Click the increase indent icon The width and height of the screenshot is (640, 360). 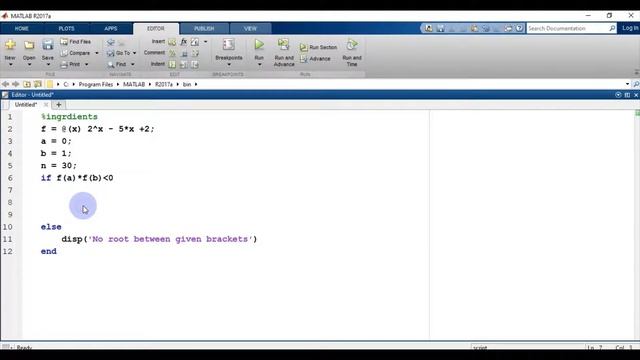184,64
